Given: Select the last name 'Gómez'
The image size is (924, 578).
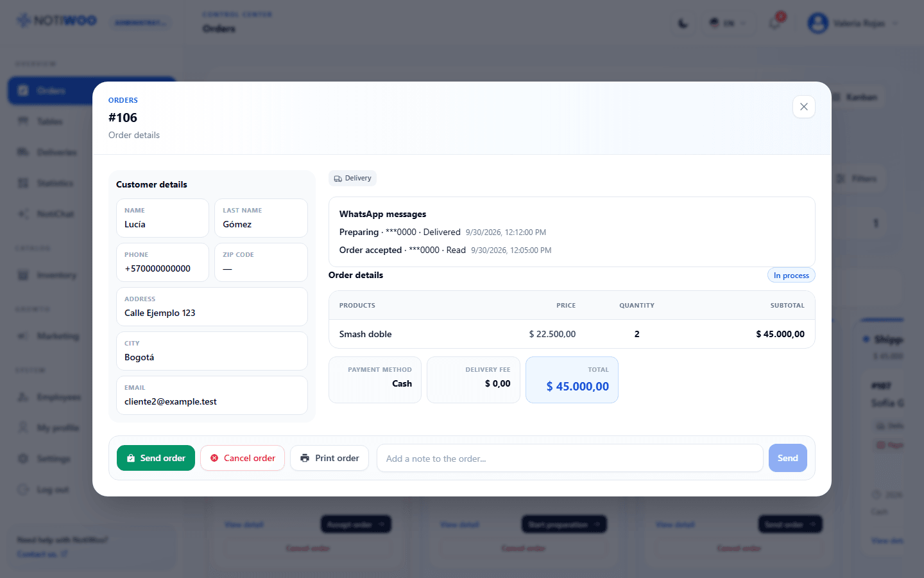Looking at the screenshot, I should tap(237, 224).
